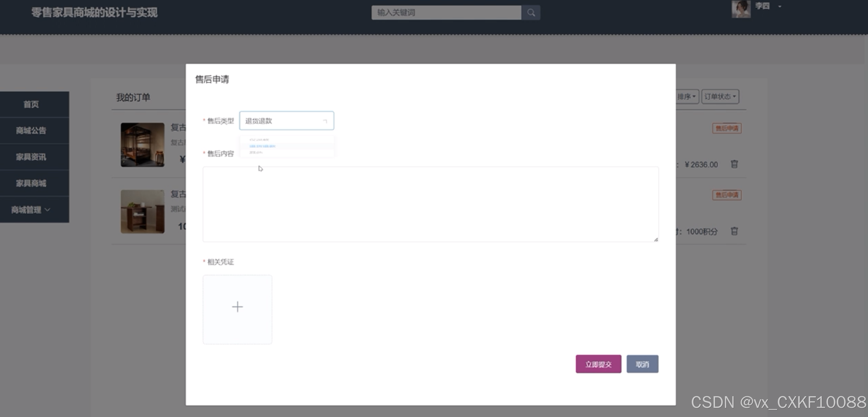Screen dimensions: 868x417
Task: Click trash icon beside ¥2636.00 order
Action: 734,164
